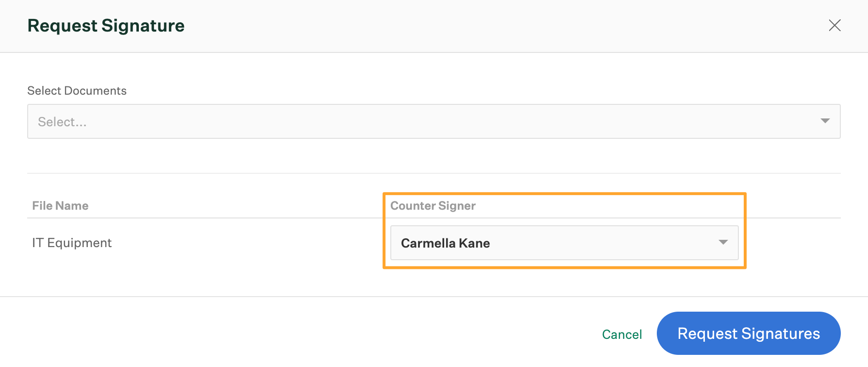The width and height of the screenshot is (868, 367).
Task: Click the Request Signature dialog title
Action: point(106,26)
